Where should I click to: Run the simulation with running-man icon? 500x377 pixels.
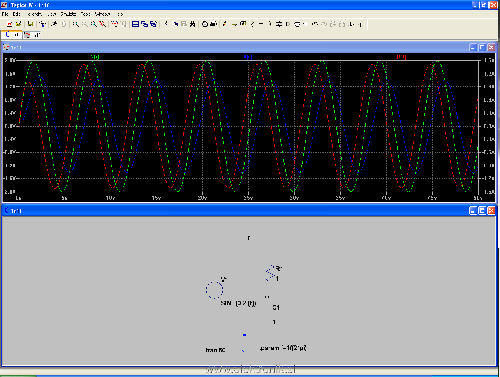coord(54,24)
